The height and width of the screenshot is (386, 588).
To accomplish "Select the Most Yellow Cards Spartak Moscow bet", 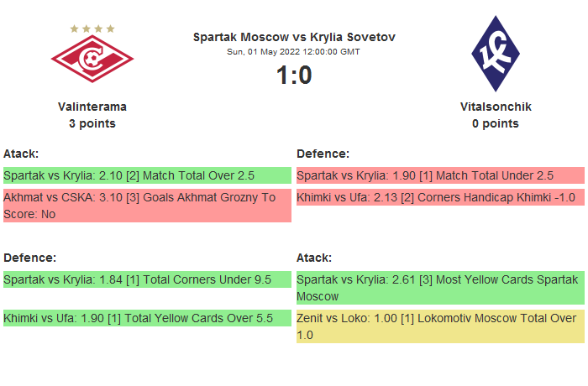I will pos(440,288).
